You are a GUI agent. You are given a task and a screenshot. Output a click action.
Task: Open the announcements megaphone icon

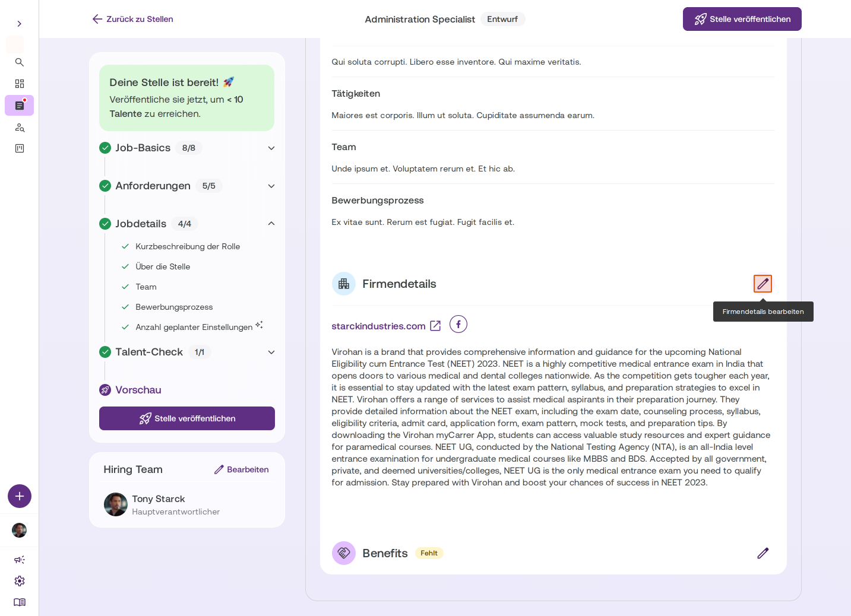click(x=20, y=560)
